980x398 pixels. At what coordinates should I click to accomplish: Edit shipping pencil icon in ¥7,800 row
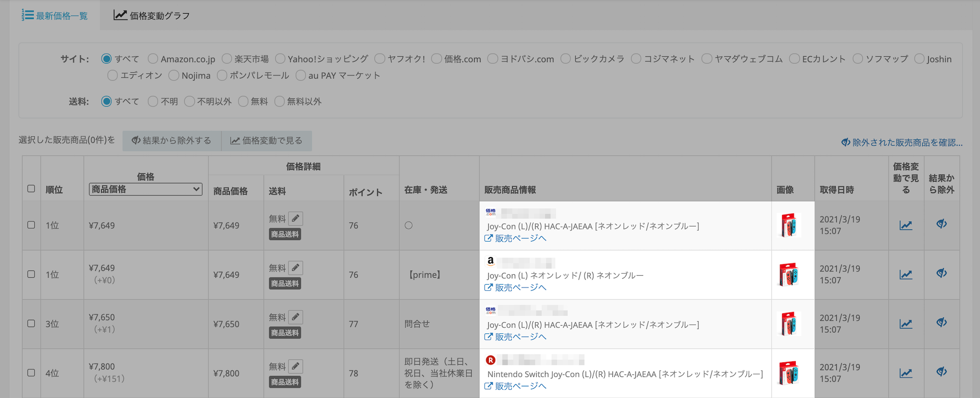coord(295,366)
